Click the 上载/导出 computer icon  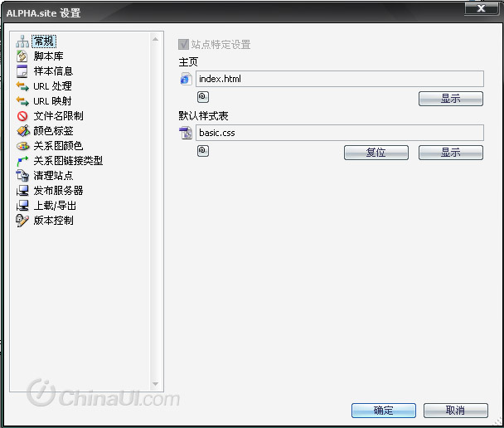[22, 205]
